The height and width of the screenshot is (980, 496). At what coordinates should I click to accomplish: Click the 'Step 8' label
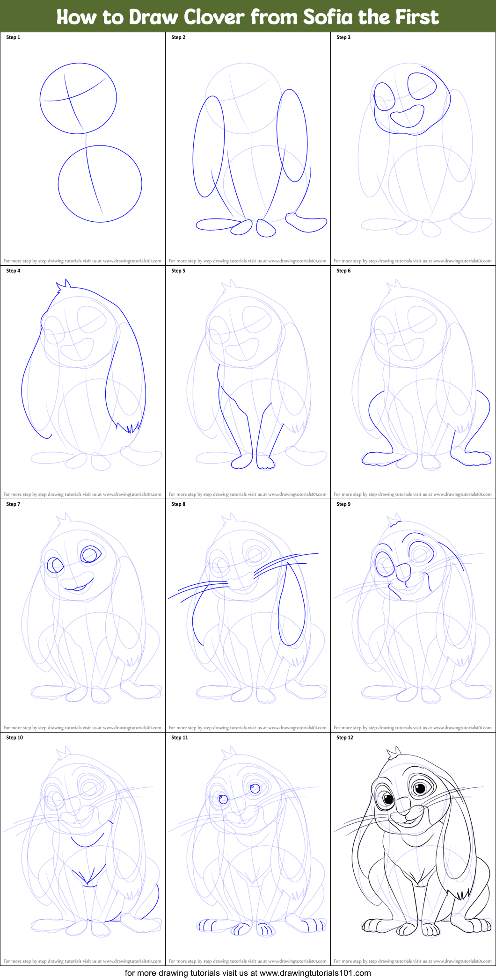click(x=178, y=504)
